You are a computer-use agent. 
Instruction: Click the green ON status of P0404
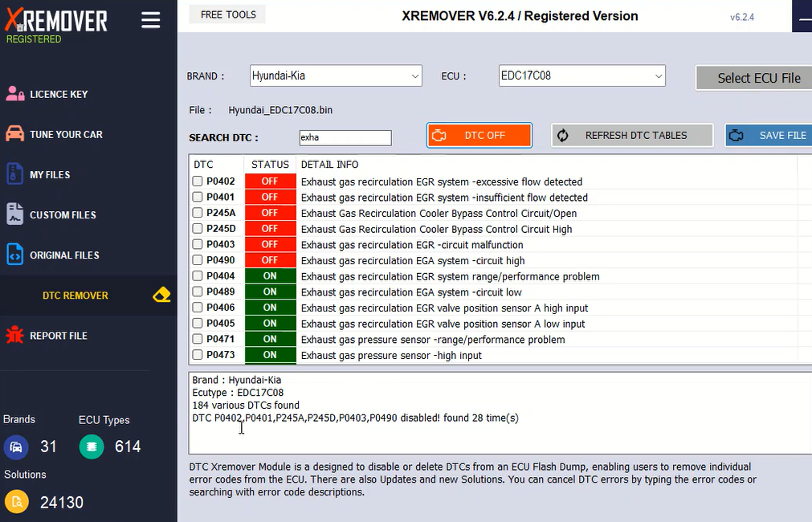[x=271, y=276]
